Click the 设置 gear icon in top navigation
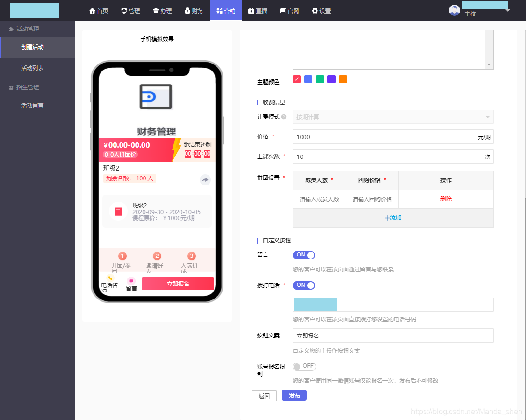The image size is (526, 420). [x=315, y=10]
